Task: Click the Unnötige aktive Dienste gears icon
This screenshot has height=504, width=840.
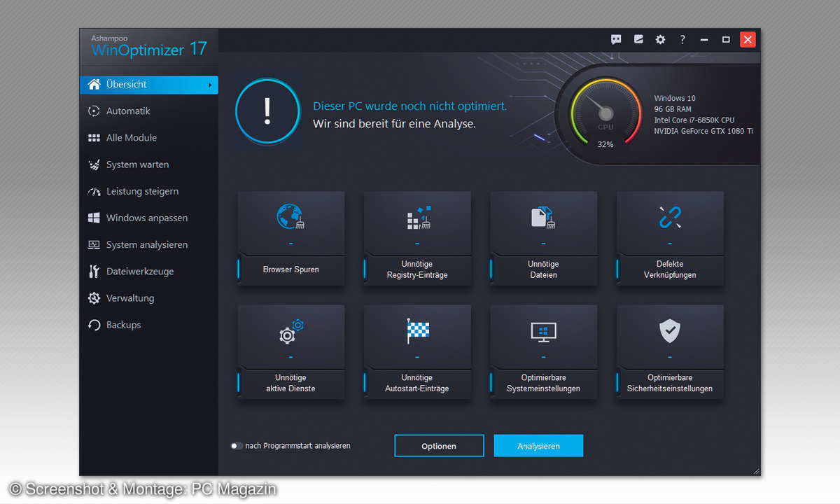Action: [290, 331]
